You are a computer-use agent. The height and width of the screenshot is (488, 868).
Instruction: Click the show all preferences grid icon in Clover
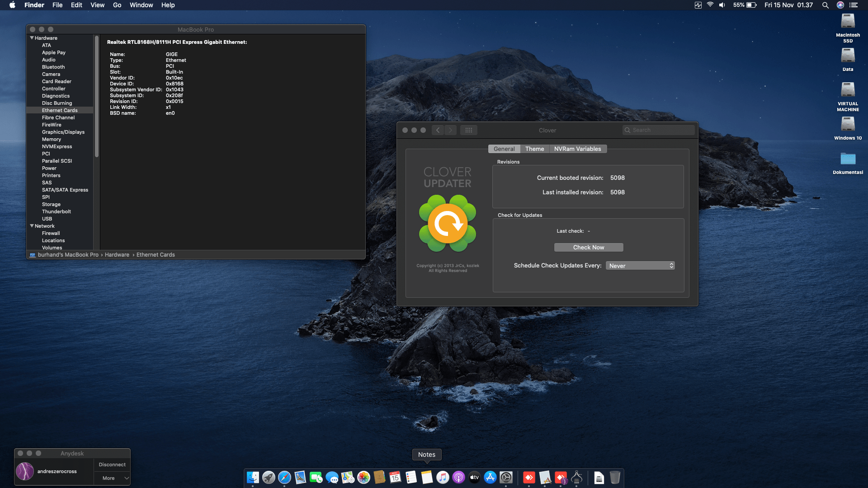coord(469,130)
